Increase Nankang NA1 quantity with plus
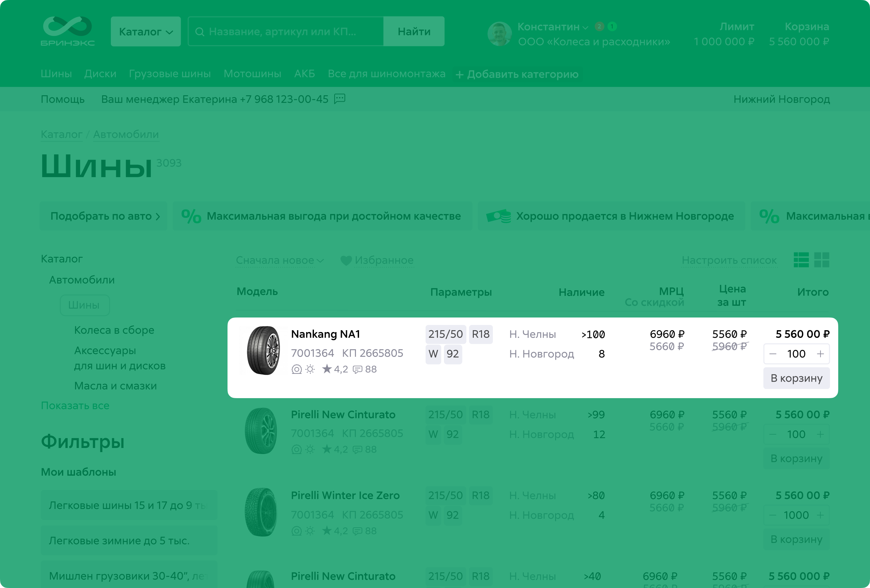 (x=820, y=354)
